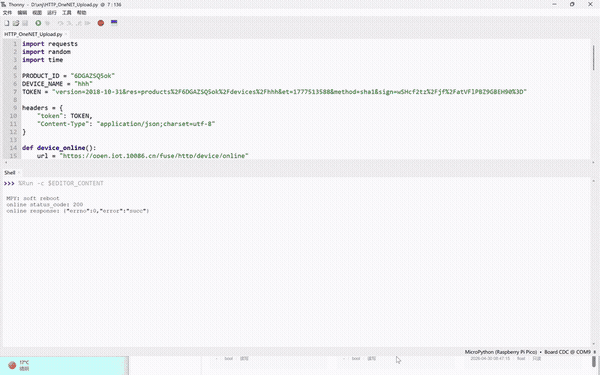Click the Thonny app icon in title bar

click(x=4, y=5)
